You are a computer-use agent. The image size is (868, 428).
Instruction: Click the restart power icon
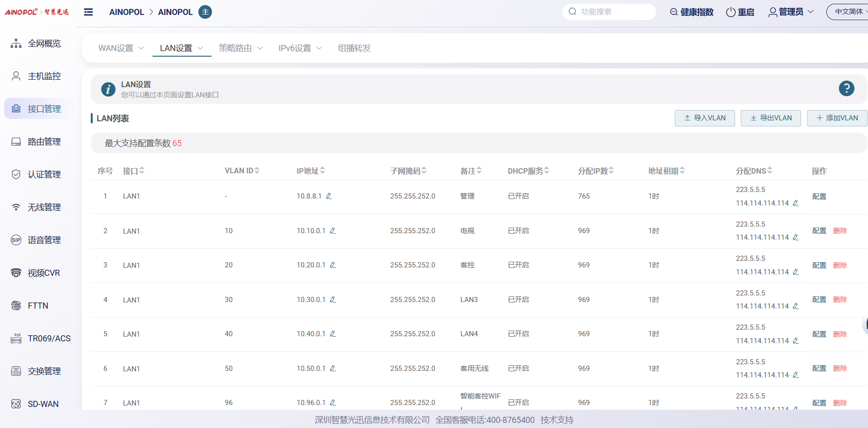(730, 12)
